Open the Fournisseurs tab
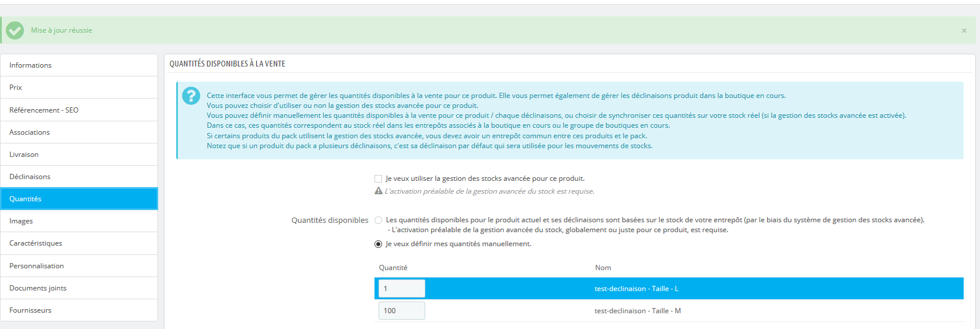 tap(79, 310)
